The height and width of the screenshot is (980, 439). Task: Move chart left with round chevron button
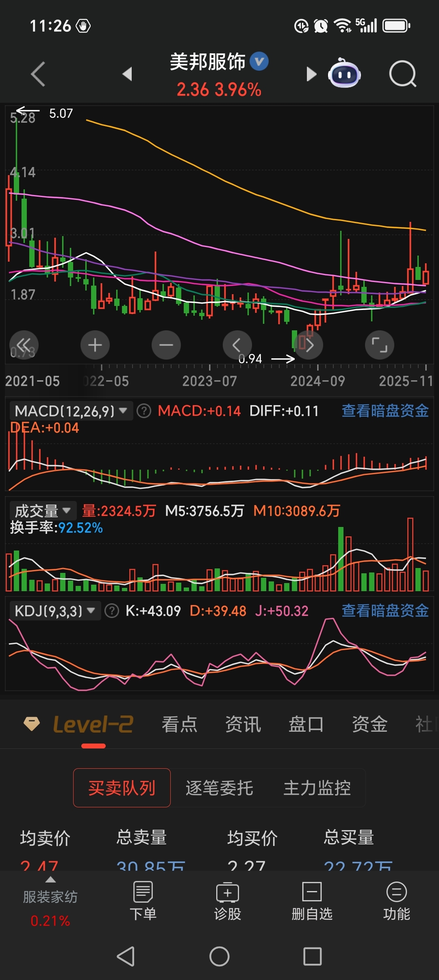pos(237,345)
